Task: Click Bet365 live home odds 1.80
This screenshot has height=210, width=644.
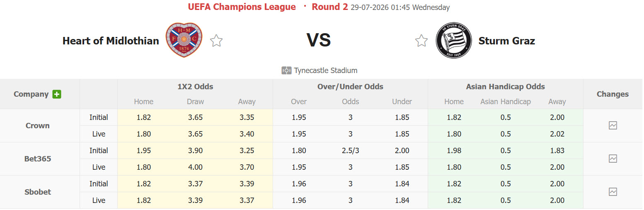Action: tap(144, 167)
